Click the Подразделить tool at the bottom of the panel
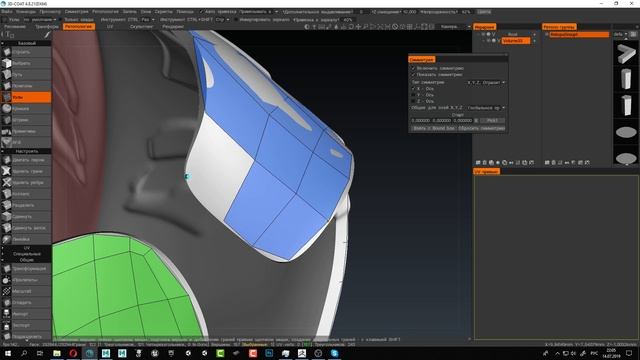 point(26,336)
